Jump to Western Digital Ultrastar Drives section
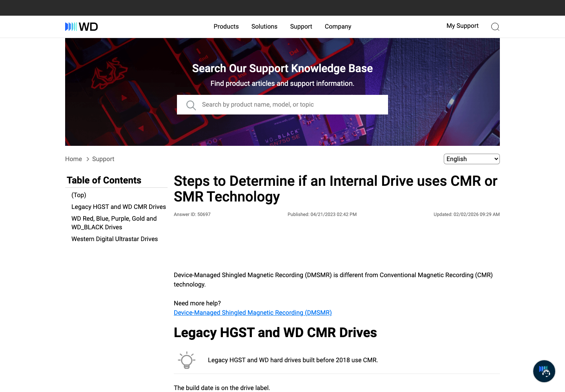This screenshot has width=565, height=392. pyautogui.click(x=115, y=239)
